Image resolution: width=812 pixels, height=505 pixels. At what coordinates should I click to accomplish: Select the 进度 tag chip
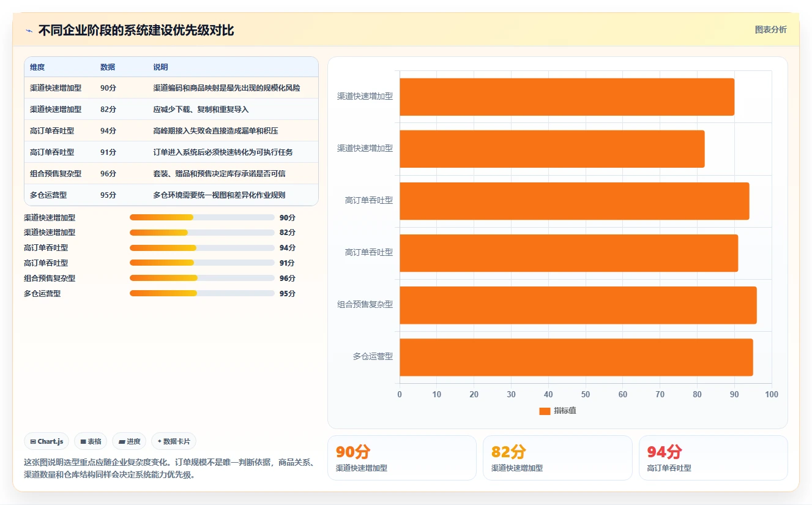pyautogui.click(x=129, y=441)
